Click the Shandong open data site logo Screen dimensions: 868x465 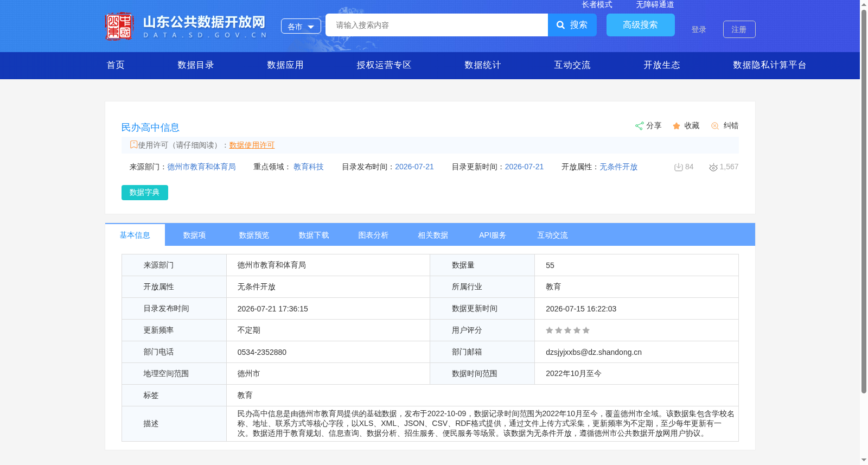pyautogui.click(x=186, y=26)
